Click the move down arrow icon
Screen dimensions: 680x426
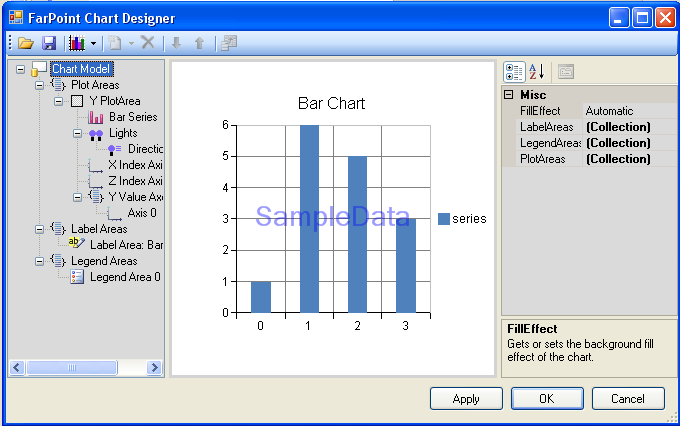177,43
